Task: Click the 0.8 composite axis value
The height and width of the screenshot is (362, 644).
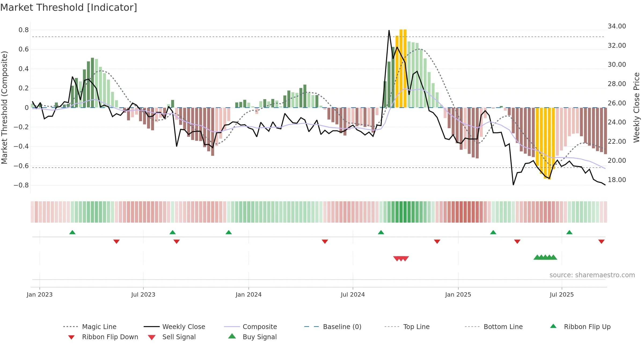Action: coord(24,30)
